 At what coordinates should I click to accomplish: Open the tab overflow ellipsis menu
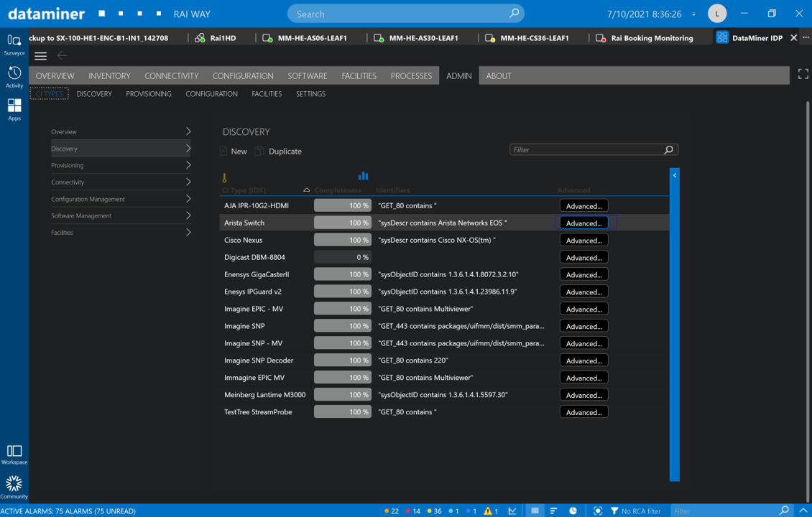806,37
